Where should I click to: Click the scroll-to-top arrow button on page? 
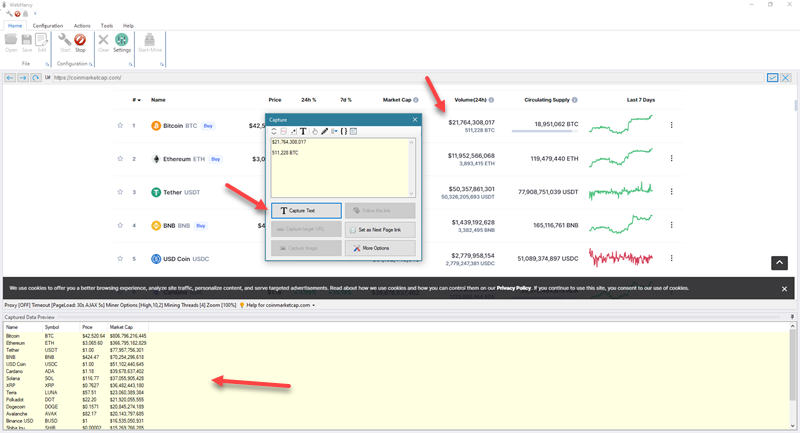779,262
